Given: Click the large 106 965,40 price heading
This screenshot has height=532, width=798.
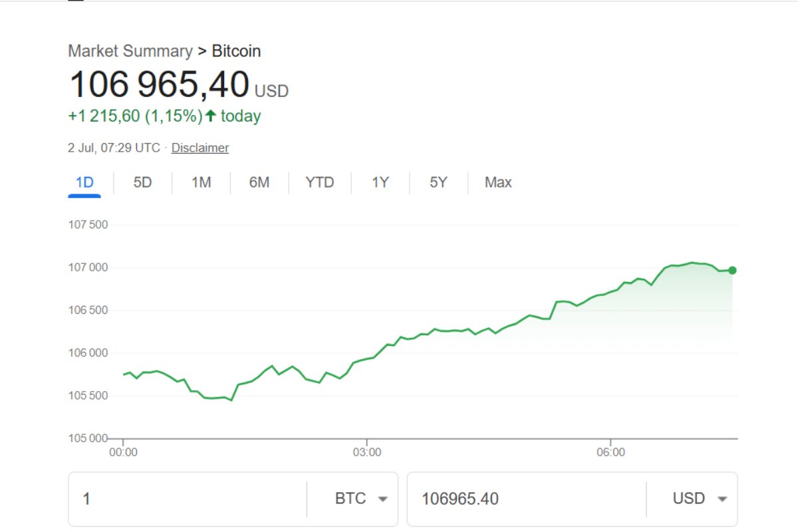Looking at the screenshot, I should (x=159, y=85).
